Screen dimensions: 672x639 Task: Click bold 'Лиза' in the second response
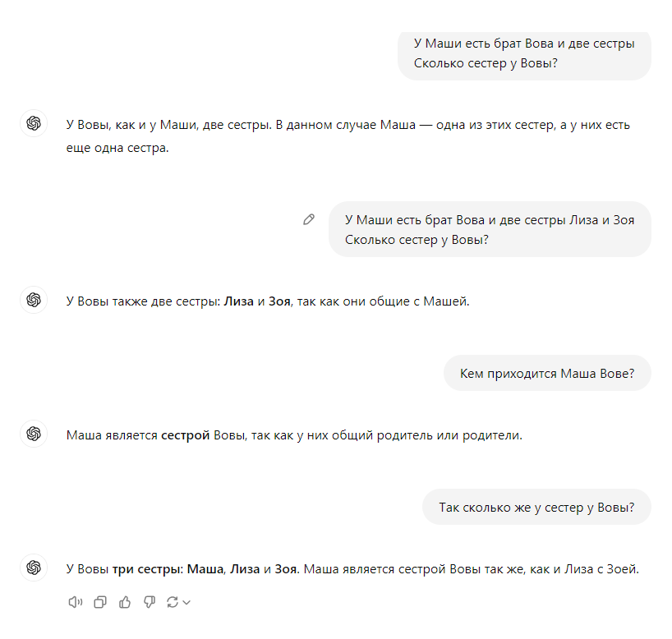(x=239, y=301)
